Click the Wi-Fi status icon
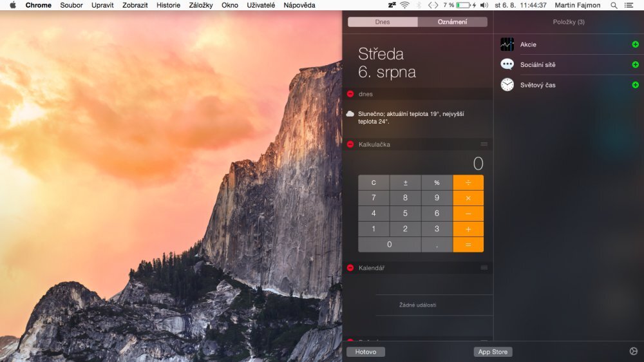The width and height of the screenshot is (644, 362). tap(404, 5)
